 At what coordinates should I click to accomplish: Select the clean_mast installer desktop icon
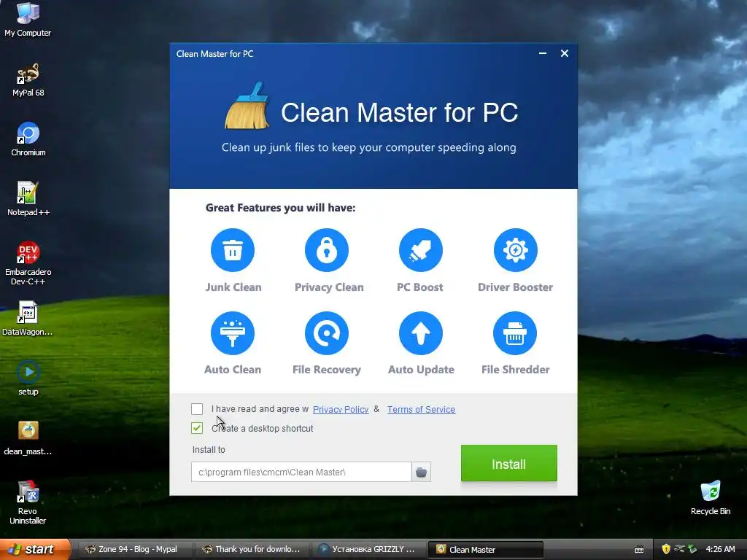28,438
